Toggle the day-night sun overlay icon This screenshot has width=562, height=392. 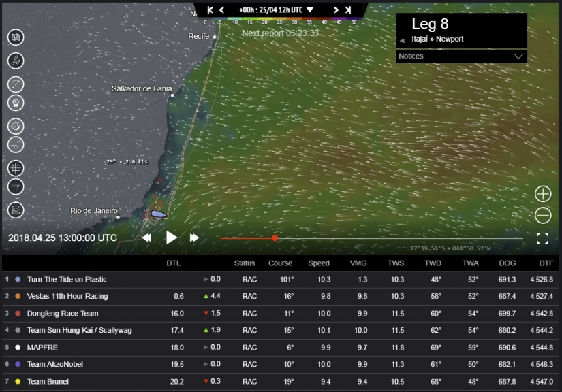click(16, 126)
